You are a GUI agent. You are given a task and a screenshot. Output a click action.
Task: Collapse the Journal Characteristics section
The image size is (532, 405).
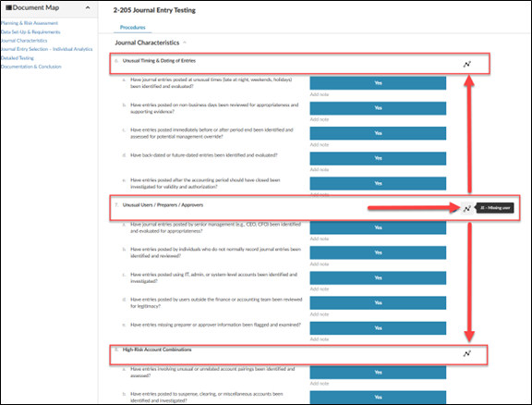click(x=185, y=43)
